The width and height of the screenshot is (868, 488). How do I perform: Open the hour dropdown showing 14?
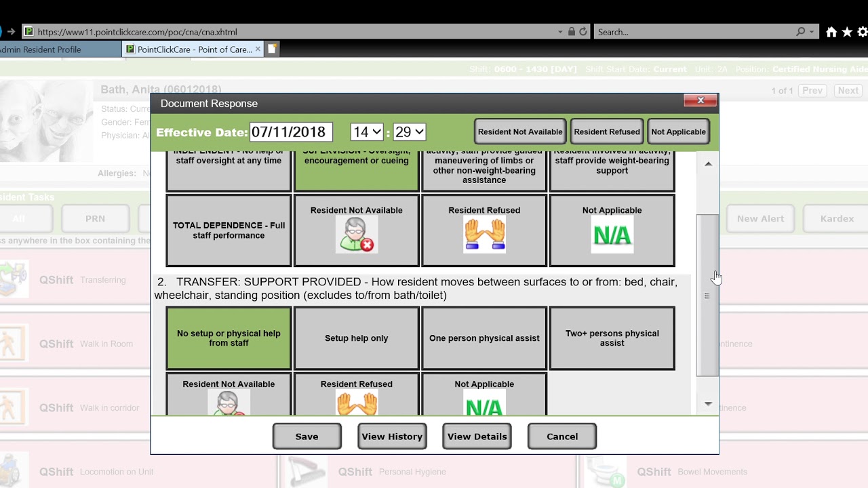[x=367, y=132]
